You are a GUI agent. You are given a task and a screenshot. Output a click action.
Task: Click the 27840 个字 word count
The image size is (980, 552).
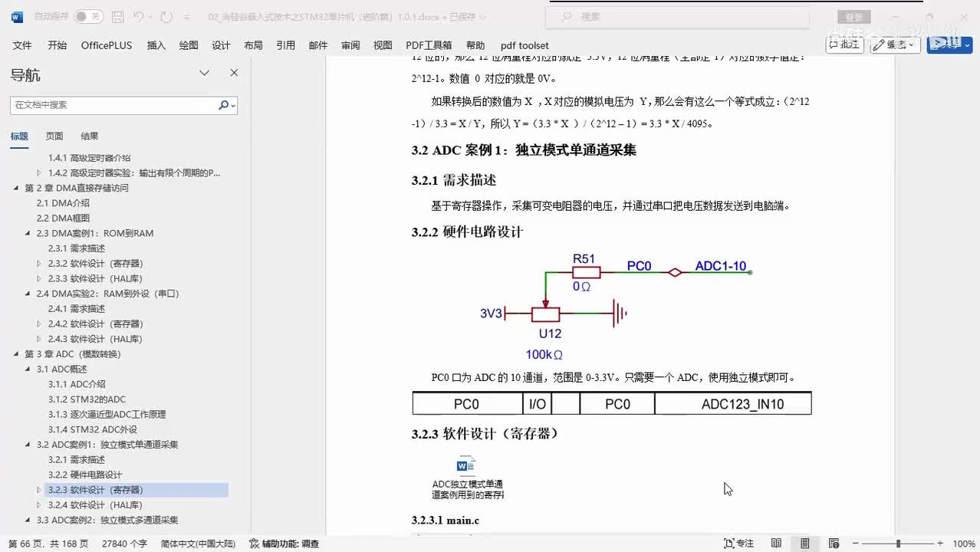point(123,544)
